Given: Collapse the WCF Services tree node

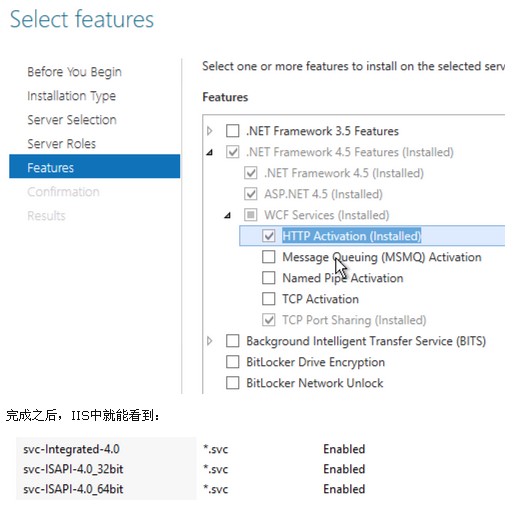Looking at the screenshot, I should (228, 215).
